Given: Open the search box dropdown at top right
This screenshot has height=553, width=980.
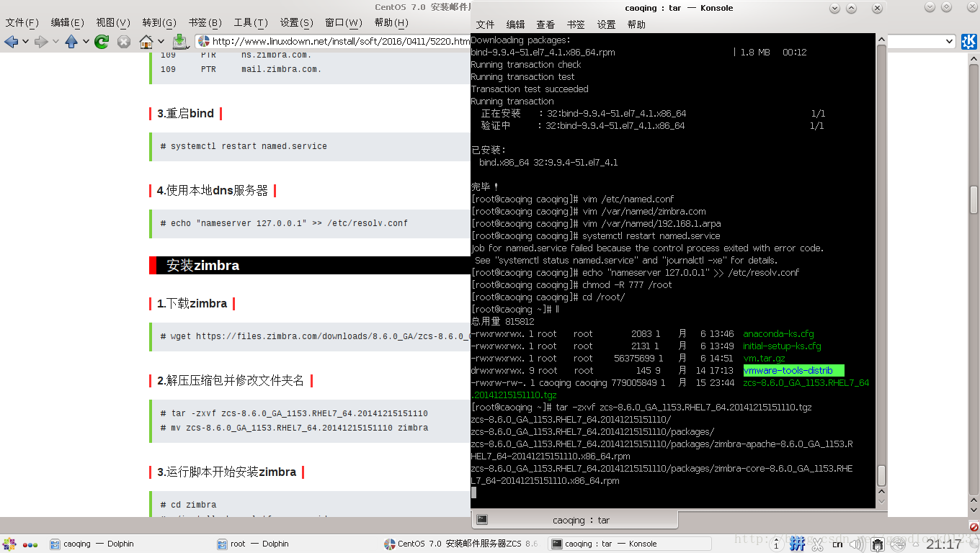Looking at the screenshot, I should point(949,42).
